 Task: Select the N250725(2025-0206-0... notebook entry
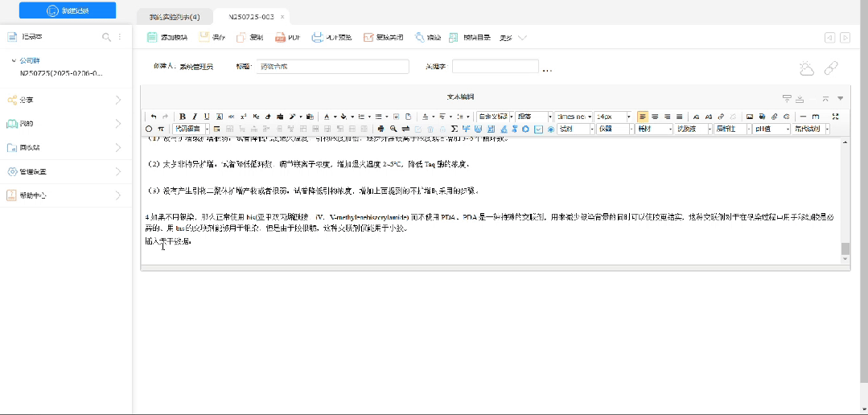pos(61,73)
